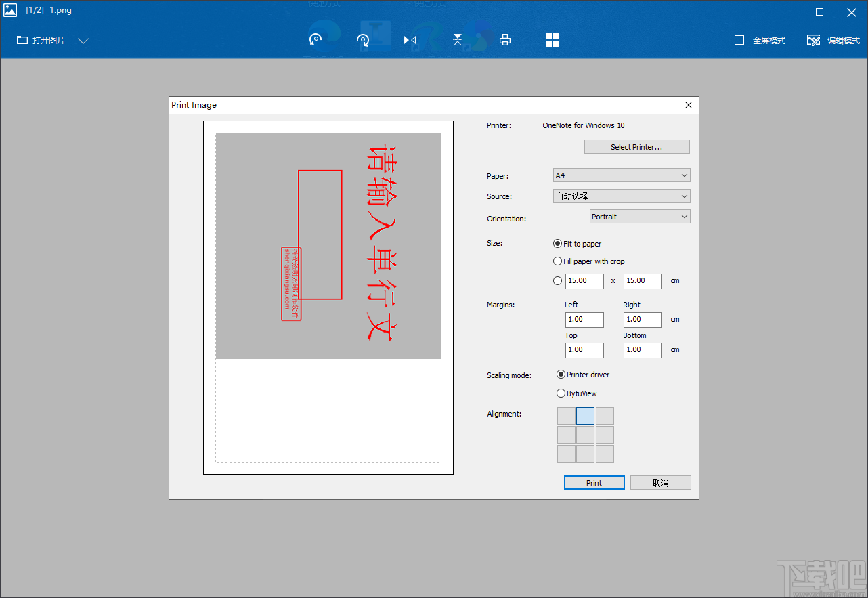Open the thumbnail grid view icon

(x=552, y=40)
